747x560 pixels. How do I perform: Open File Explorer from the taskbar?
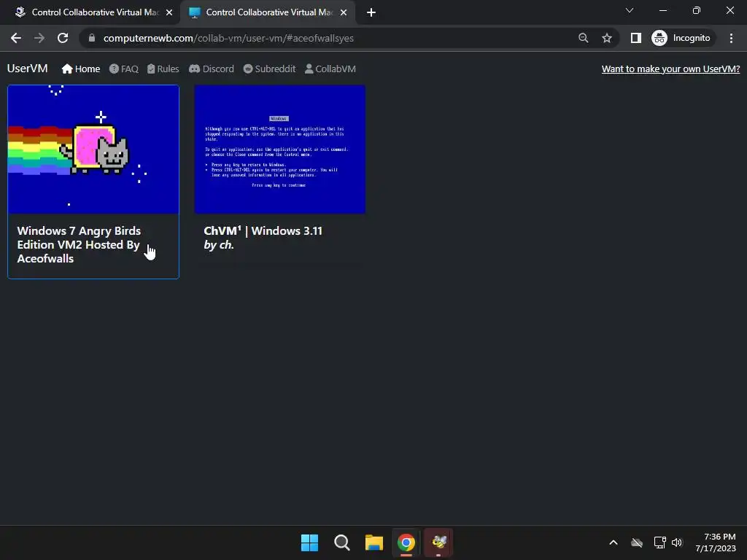(x=374, y=542)
